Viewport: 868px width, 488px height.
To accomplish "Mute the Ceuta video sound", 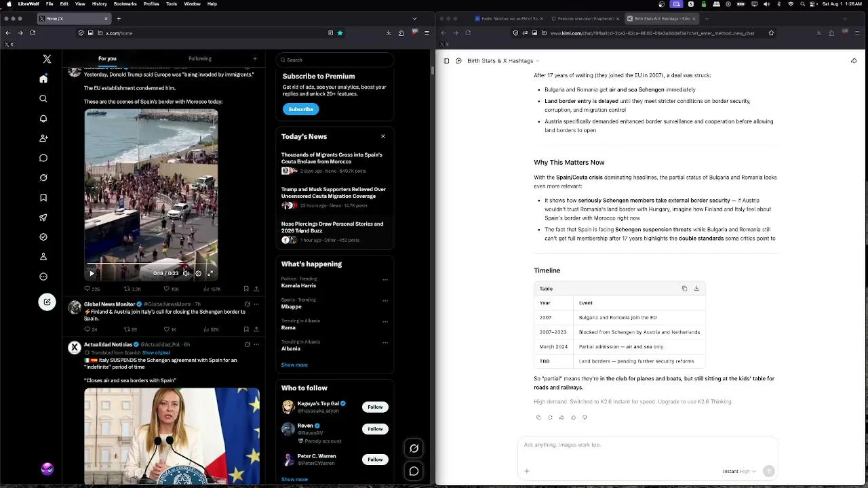I will tap(186, 273).
